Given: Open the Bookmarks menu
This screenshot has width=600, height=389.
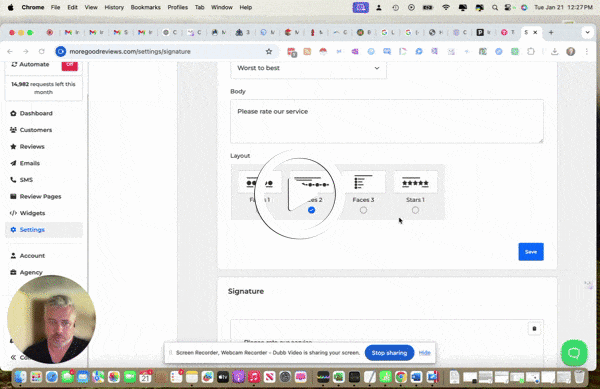Looking at the screenshot, I should pos(145,7).
